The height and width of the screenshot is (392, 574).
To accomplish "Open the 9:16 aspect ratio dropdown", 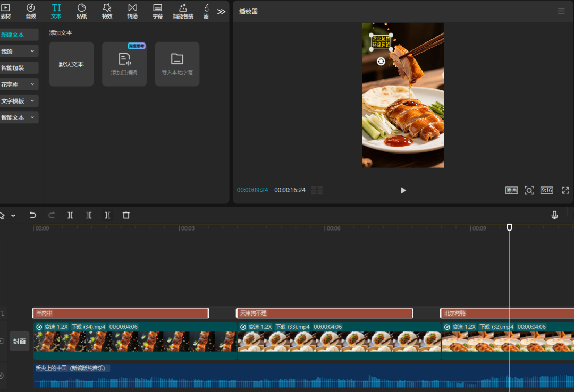I will 546,190.
